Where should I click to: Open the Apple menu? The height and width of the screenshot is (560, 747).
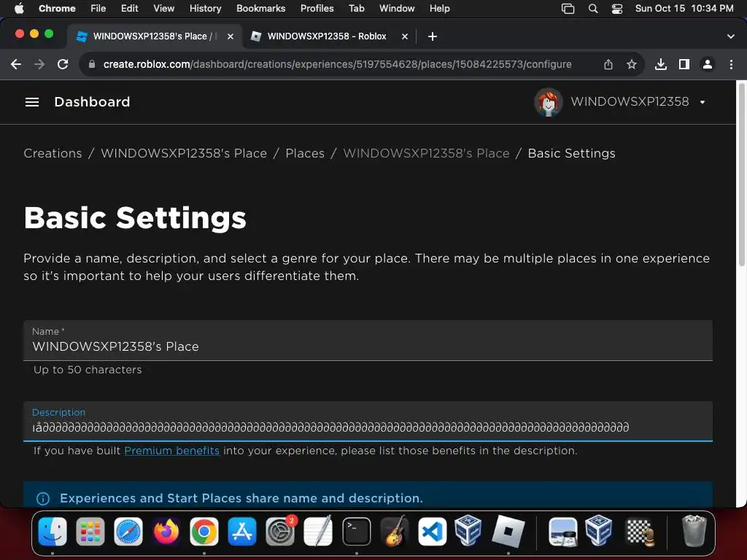[19, 9]
